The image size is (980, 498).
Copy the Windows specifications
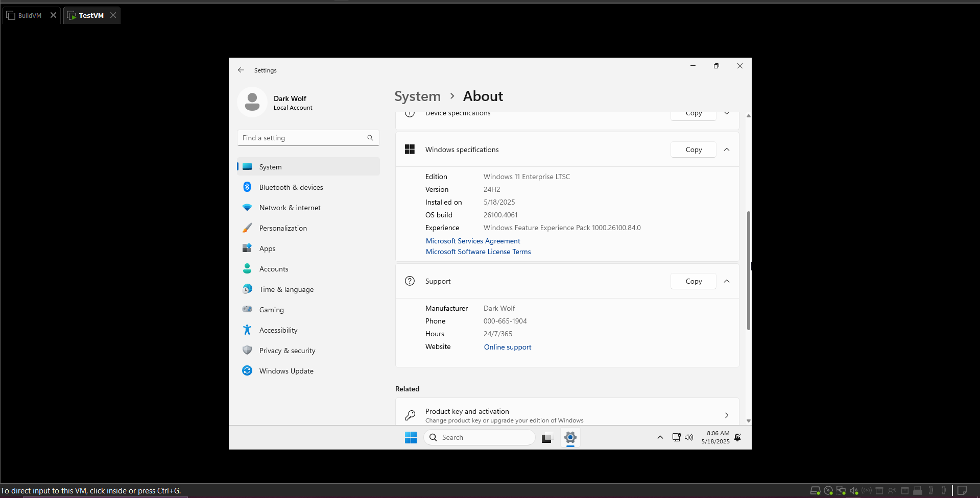click(694, 150)
